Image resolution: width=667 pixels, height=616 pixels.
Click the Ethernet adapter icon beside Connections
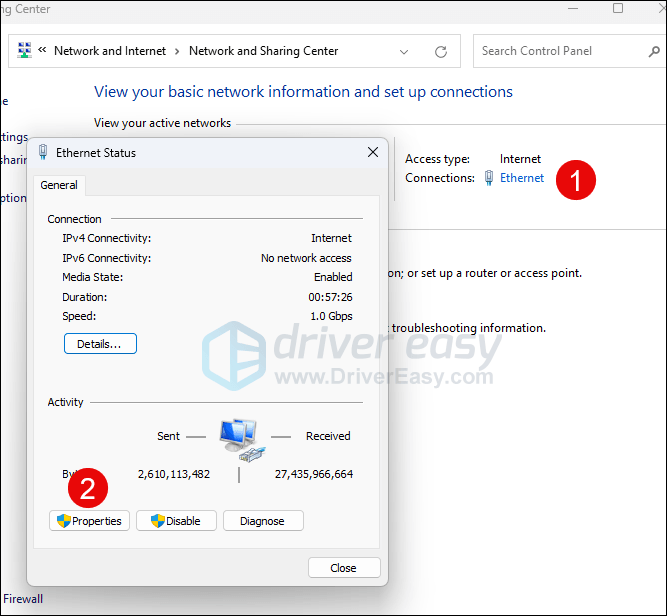[488, 178]
